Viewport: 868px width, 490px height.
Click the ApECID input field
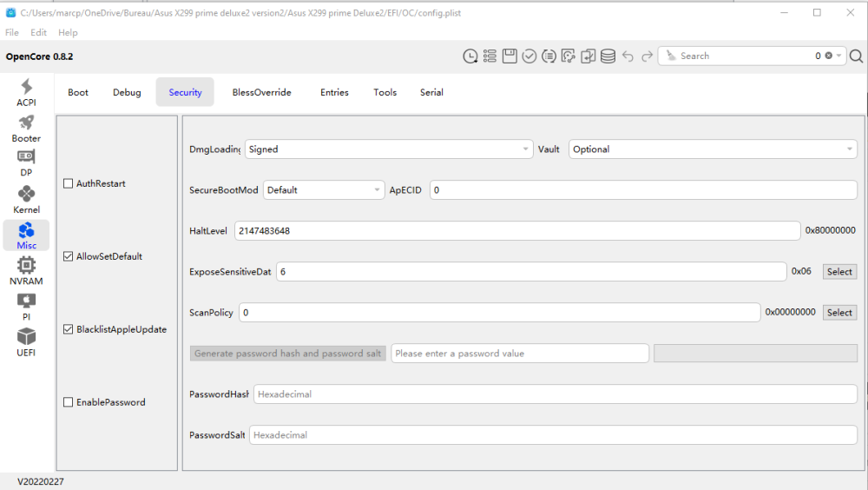click(643, 190)
